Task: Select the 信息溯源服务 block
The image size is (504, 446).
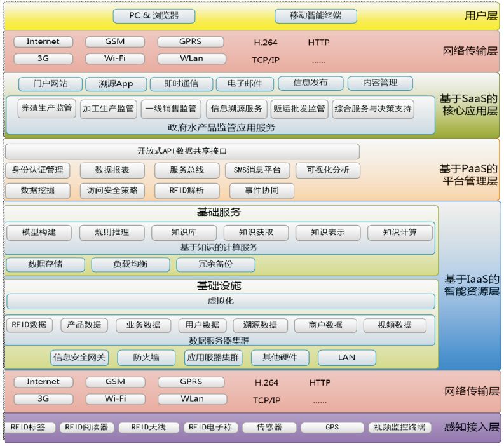Action: 236,109
